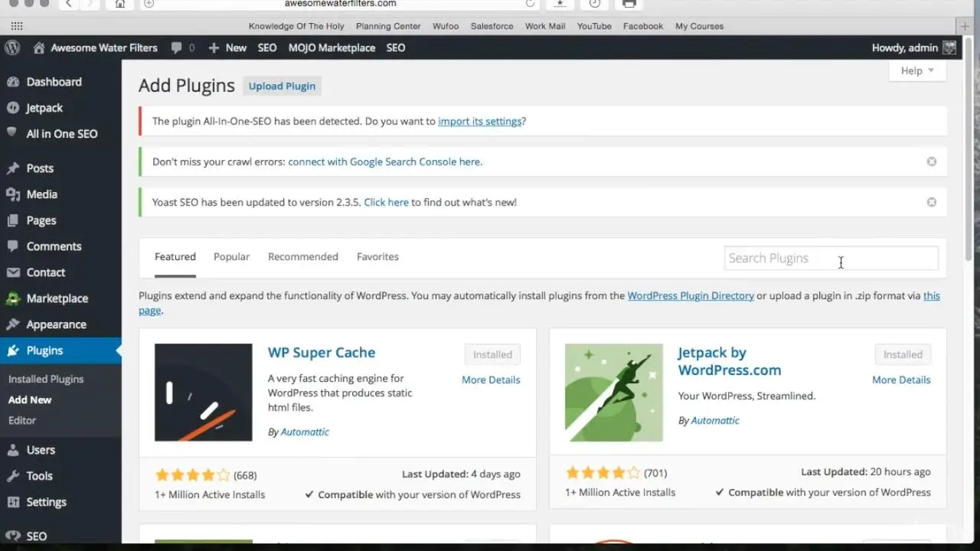Follow the import its settings link
The width and height of the screenshot is (980, 551).
480,121
